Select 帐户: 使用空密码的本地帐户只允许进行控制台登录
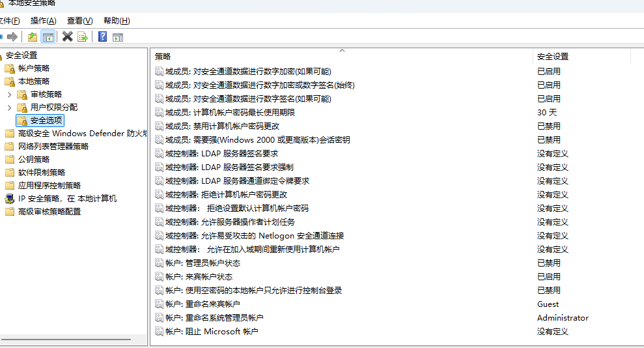Viewport: 644px width, 348px height. [x=254, y=291]
